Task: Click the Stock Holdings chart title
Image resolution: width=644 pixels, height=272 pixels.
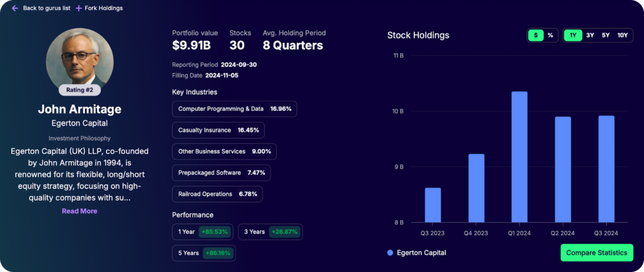Action: click(x=418, y=35)
